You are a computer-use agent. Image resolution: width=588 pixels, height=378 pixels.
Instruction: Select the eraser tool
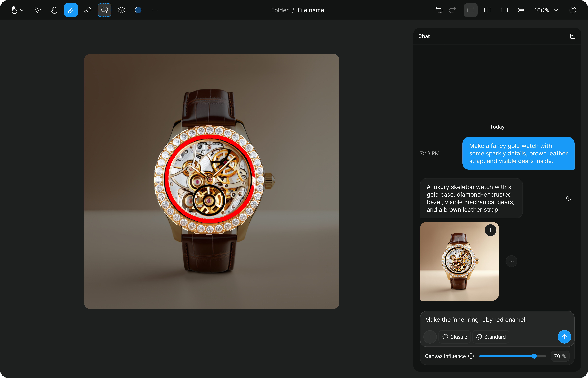(x=88, y=10)
